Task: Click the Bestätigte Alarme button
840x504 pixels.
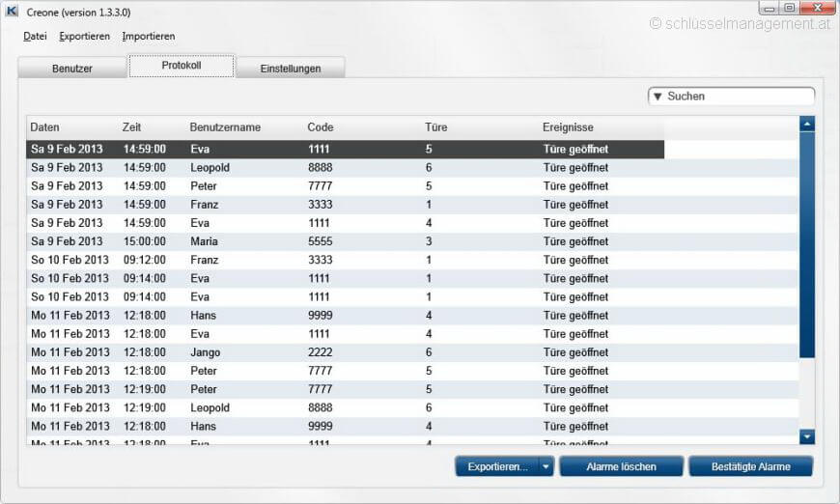Action: [x=750, y=467]
